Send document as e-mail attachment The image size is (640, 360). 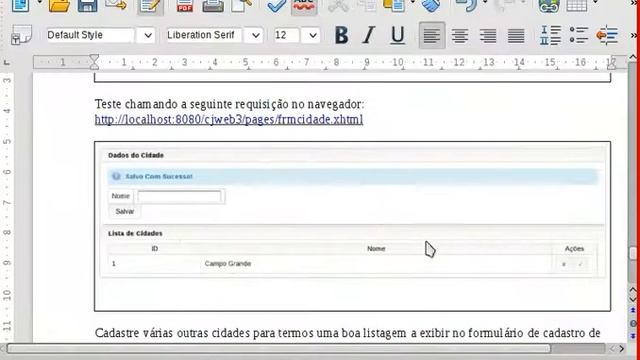click(116, 5)
